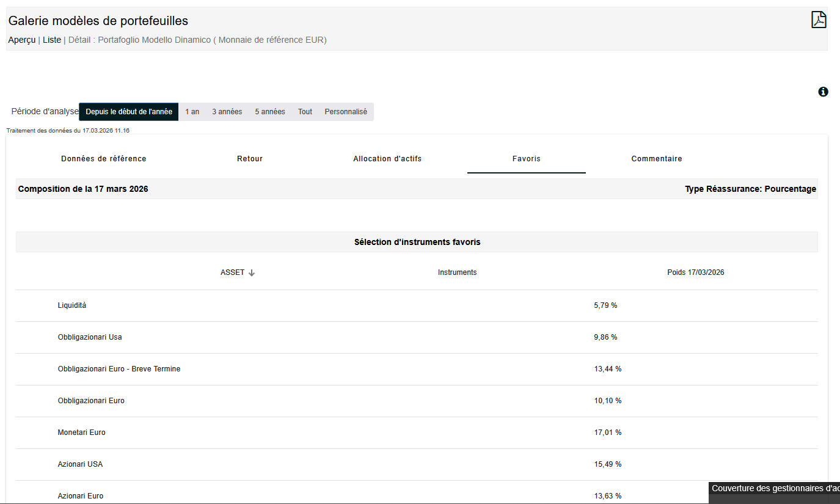
Task: Open the 'Personnalisé' custom period option
Action: click(346, 112)
